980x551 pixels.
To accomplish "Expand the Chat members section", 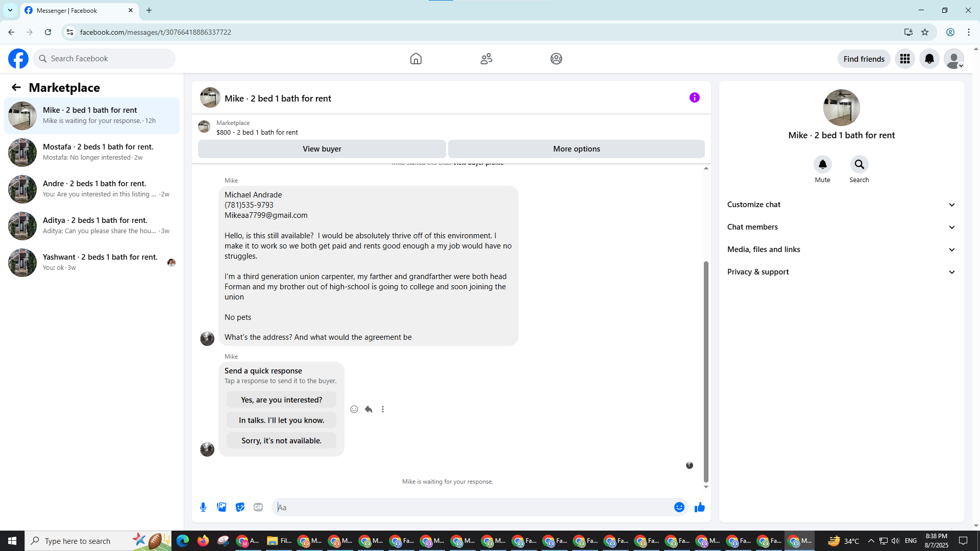I will 842,227.
